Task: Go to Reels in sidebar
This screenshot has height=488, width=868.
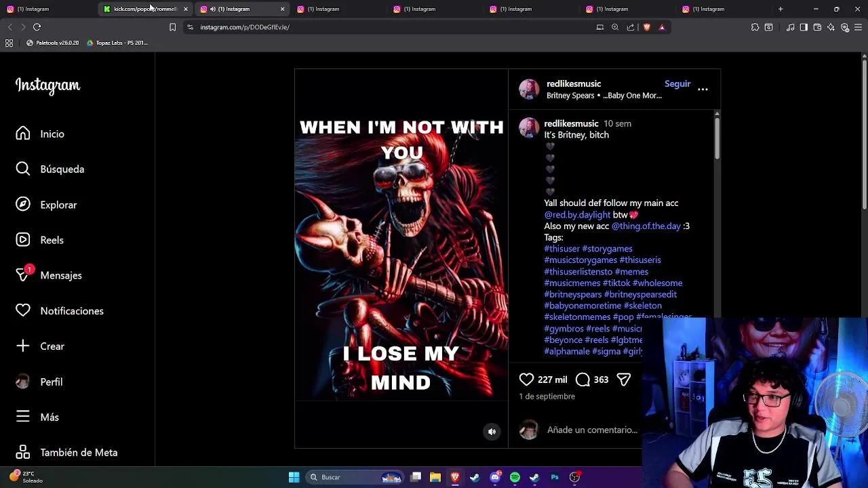Action: (x=40, y=240)
